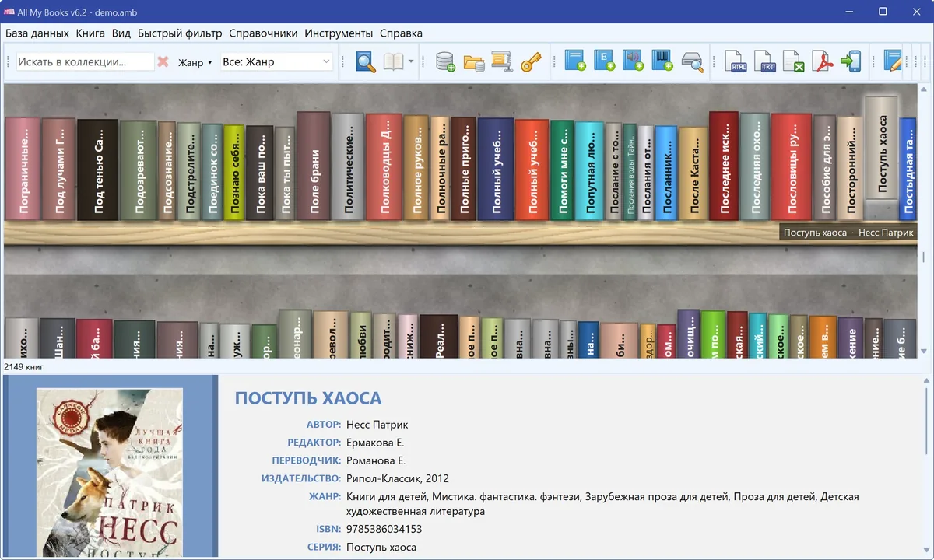934x560 pixels.
Task: Click the author name 'Несс Патрик'
Action: 377,425
